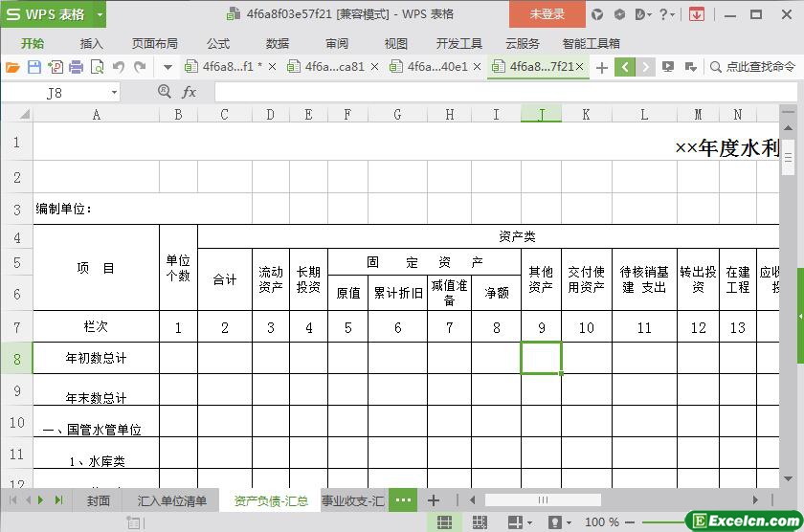This screenshot has height=532, width=804.
Task: Click the zoom magnifier icon beside fx
Action: pos(164,92)
